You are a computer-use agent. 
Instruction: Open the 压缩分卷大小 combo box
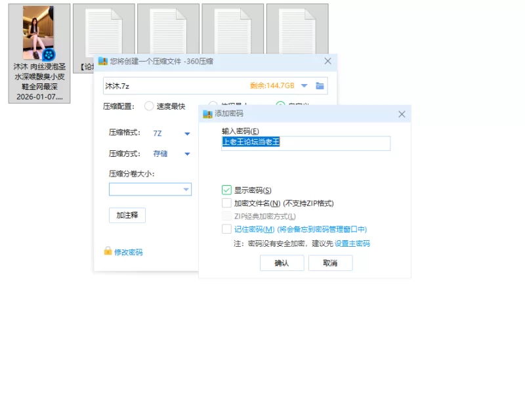(150, 189)
